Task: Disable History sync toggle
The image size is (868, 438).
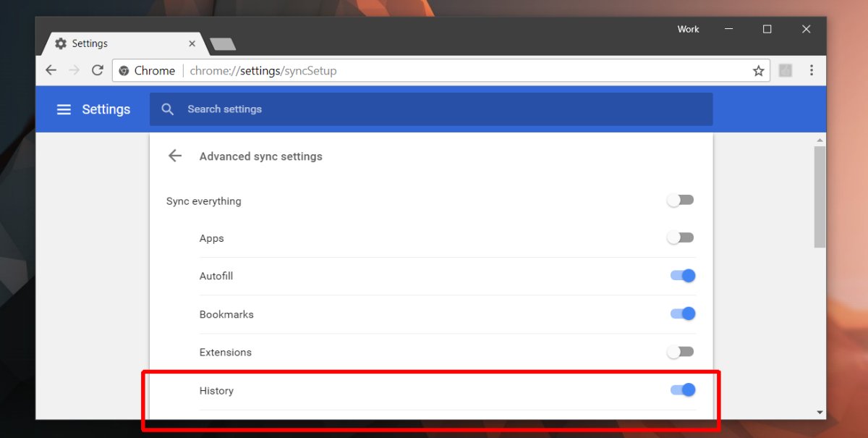Action: (683, 390)
